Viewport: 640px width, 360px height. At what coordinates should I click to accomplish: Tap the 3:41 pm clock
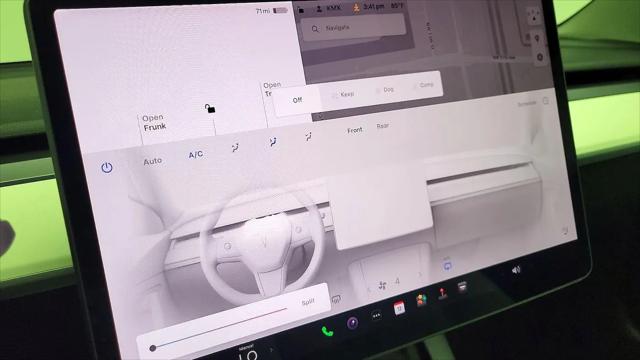373,7
